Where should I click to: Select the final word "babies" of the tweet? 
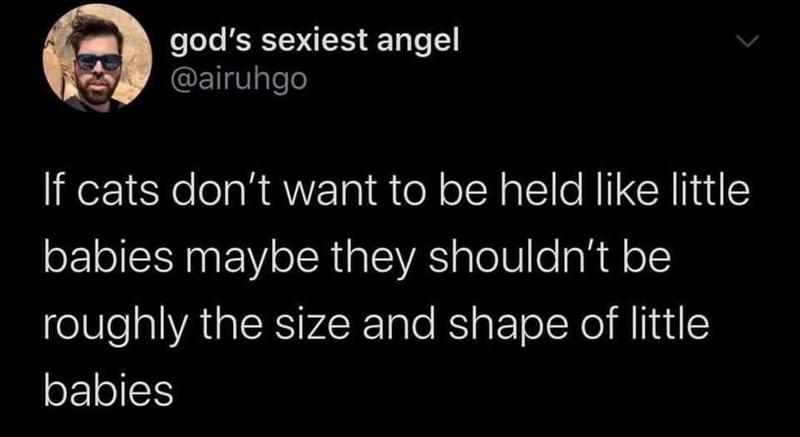pyautogui.click(x=108, y=390)
